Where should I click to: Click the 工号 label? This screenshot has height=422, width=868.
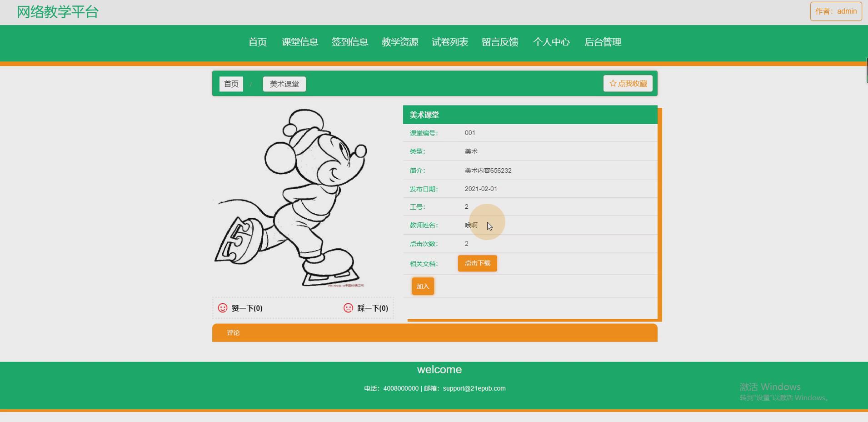click(x=417, y=207)
